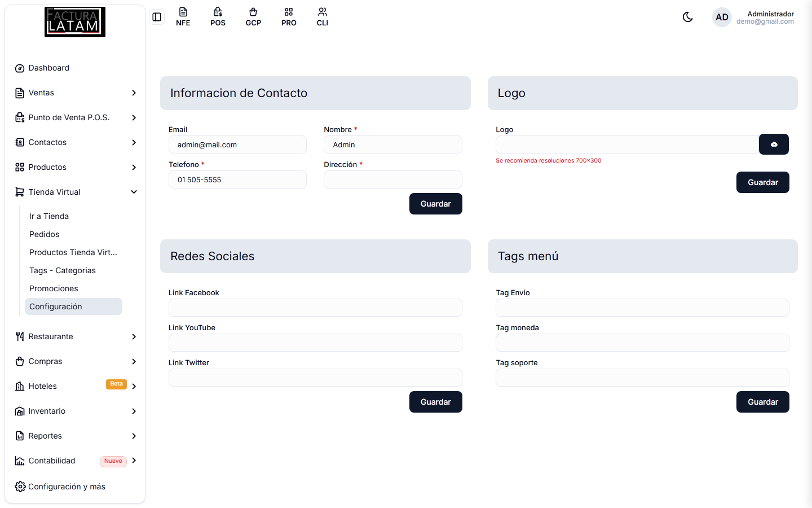Save the Redes Sociales links
Image resolution: width=812 pixels, height=508 pixels.
tap(436, 402)
